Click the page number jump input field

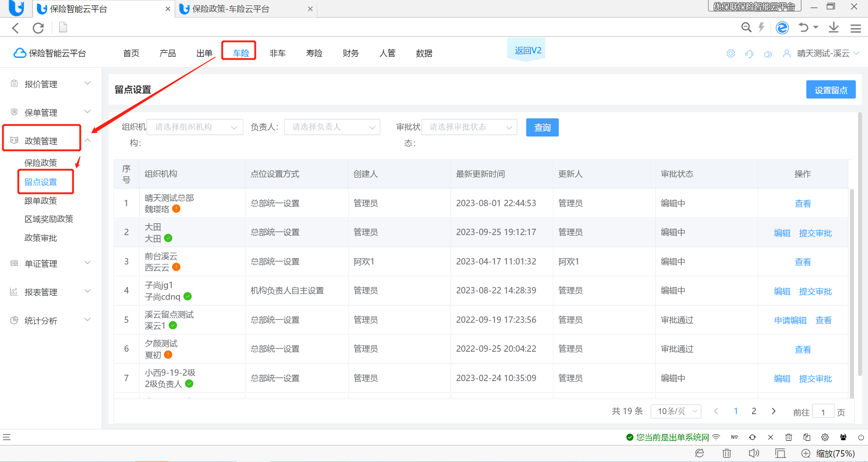823,412
